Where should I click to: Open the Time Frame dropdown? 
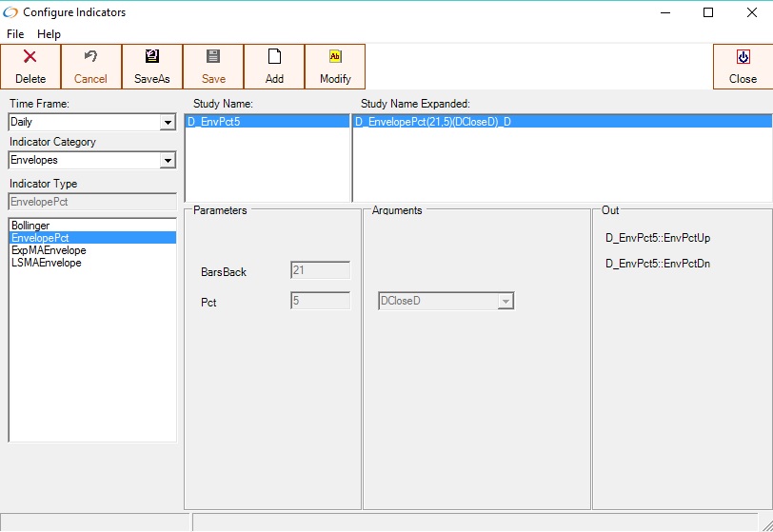(168, 123)
